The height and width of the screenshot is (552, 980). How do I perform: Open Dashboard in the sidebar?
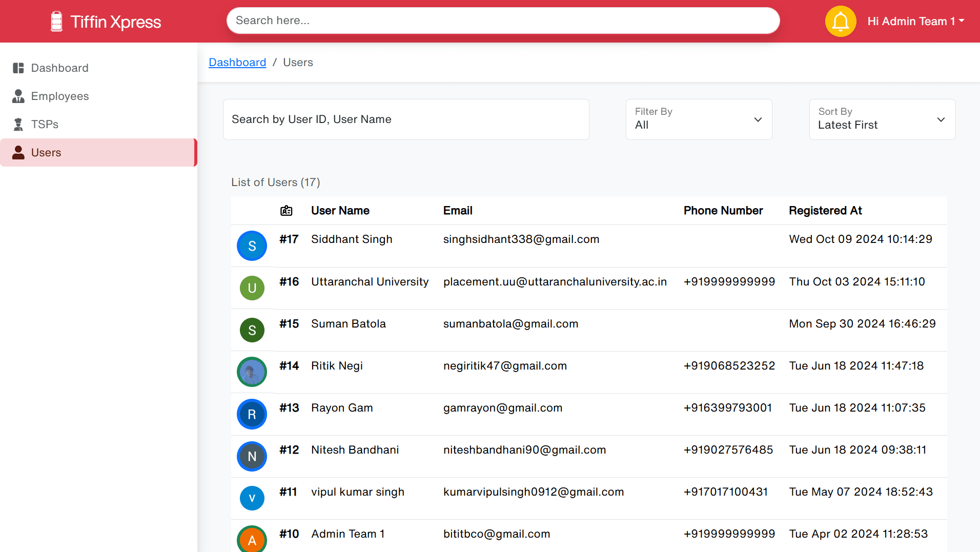[59, 68]
